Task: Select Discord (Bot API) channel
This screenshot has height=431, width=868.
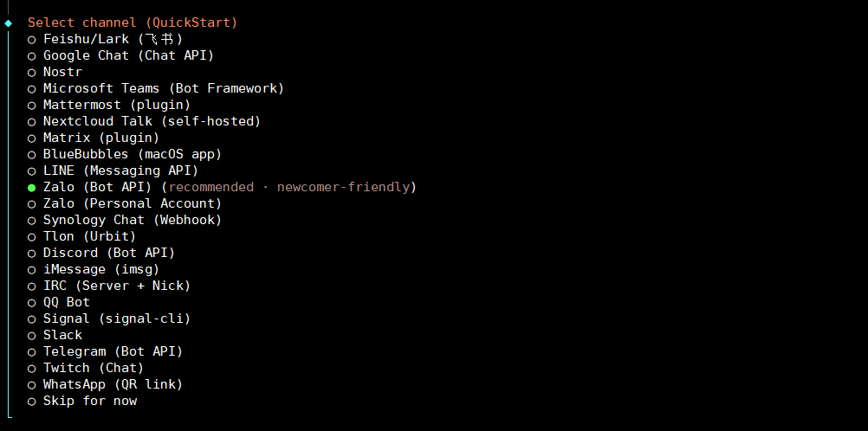Action: tap(108, 253)
